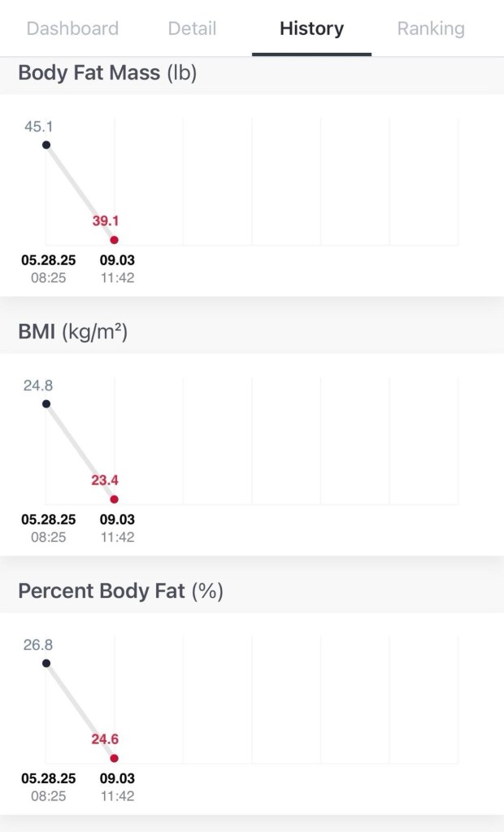Select the History tab
The height and width of the screenshot is (832, 504).
[311, 29]
